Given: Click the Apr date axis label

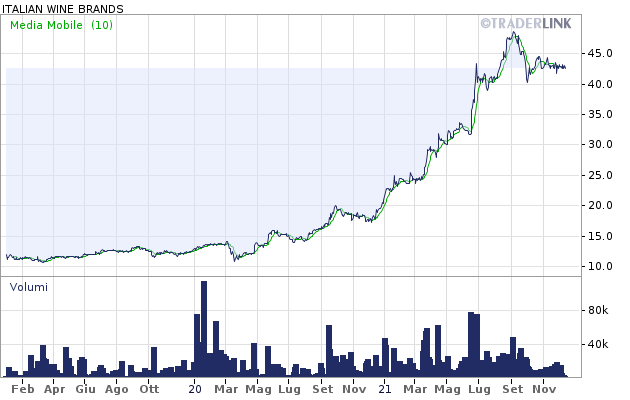Looking at the screenshot, I should 54,389.
